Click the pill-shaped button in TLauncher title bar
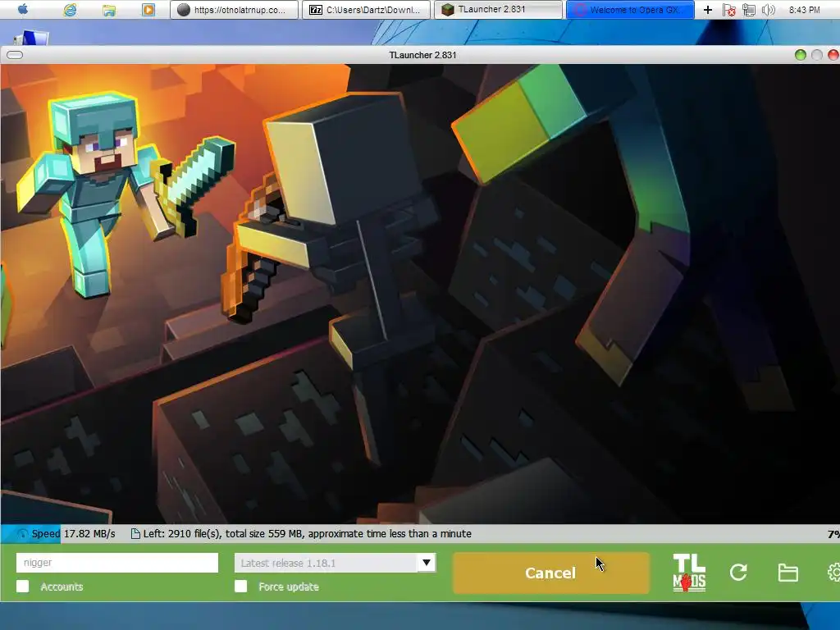This screenshot has width=840, height=630. tap(15, 55)
